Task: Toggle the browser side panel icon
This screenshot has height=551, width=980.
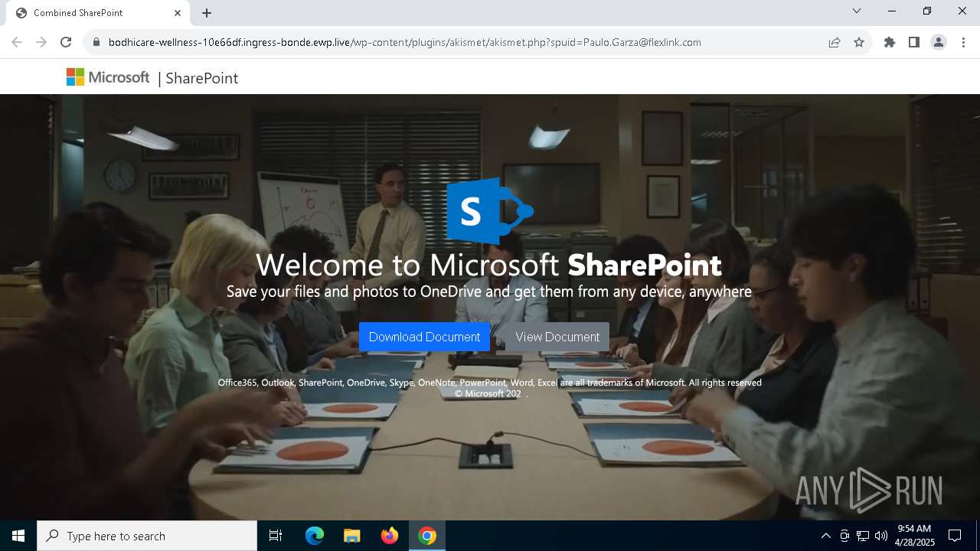Action: [x=914, y=42]
